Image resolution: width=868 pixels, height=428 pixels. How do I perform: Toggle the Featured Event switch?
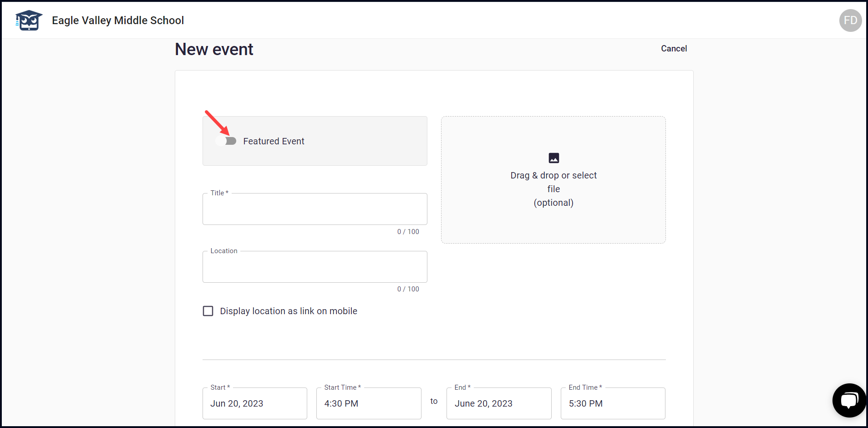[226, 141]
